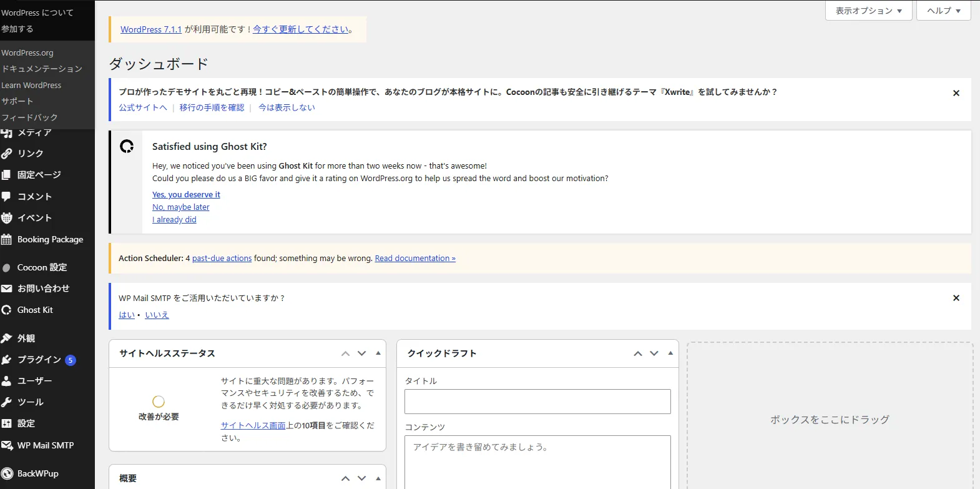Viewport: 980px width, 489px height.
Task: Click the 改善が必要 health status circle
Action: click(x=159, y=402)
